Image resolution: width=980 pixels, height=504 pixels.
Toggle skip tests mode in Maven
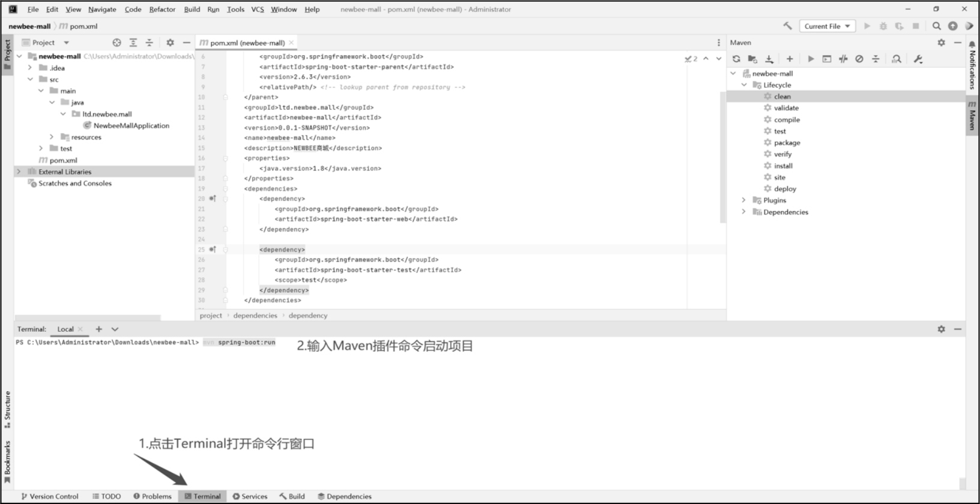point(859,59)
